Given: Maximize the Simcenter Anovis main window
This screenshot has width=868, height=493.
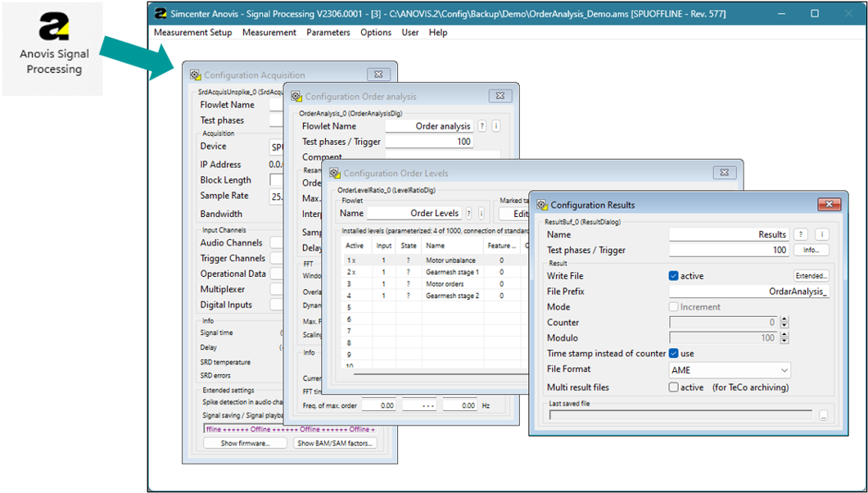Looking at the screenshot, I should (x=815, y=14).
